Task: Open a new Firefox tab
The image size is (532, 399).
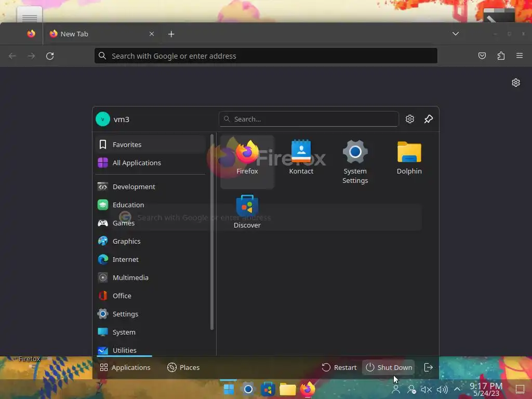Action: 171,34
